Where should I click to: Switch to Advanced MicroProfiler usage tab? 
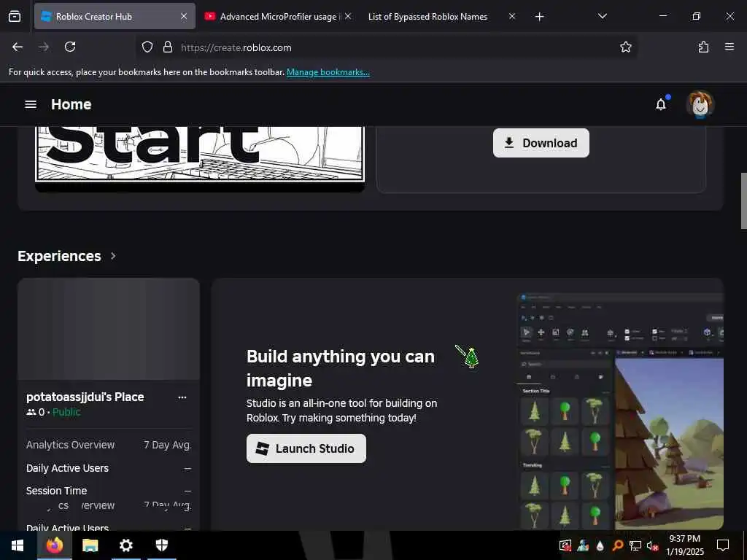click(278, 16)
